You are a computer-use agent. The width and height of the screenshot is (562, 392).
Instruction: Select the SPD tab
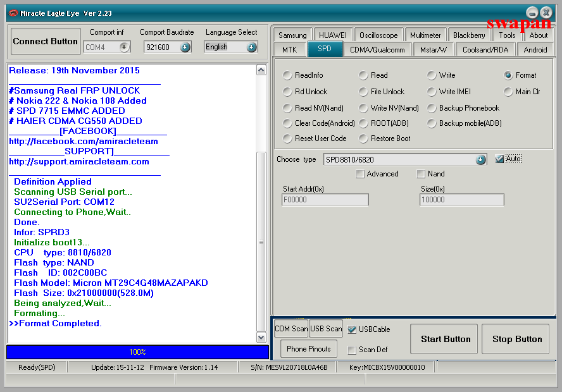click(325, 49)
